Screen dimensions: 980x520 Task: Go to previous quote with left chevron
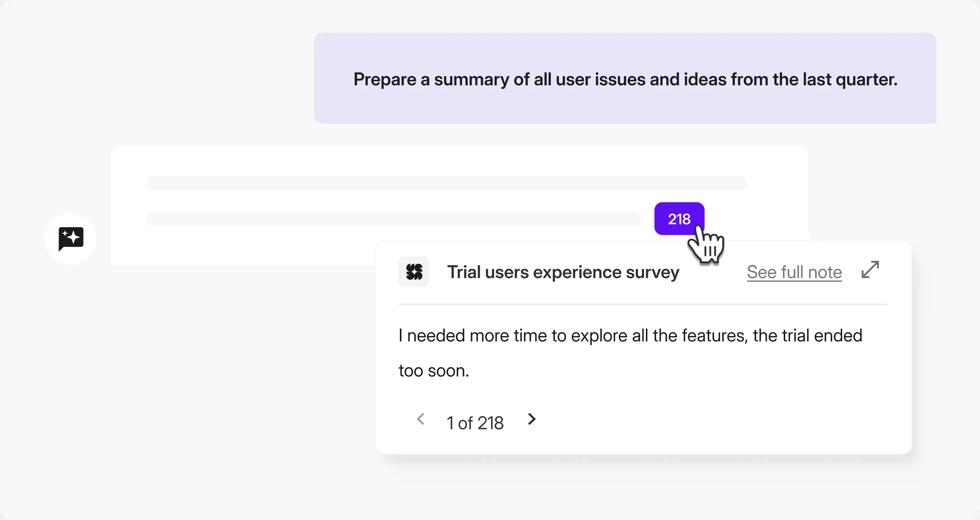click(420, 419)
